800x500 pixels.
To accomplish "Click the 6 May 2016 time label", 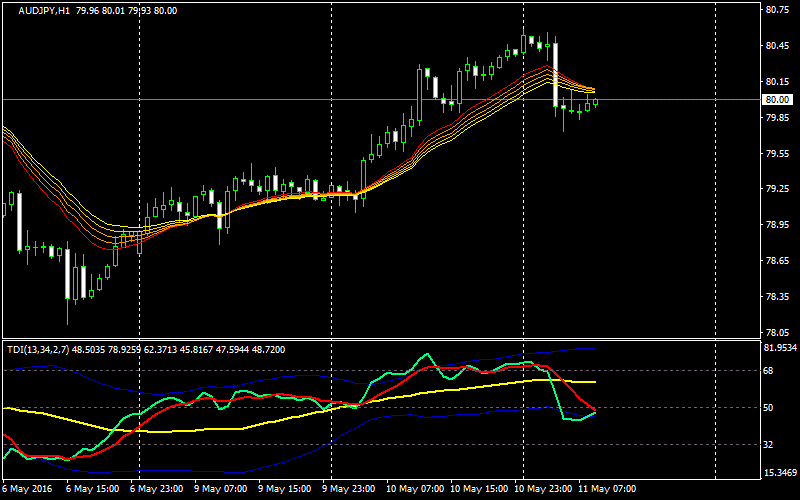I will (28, 490).
